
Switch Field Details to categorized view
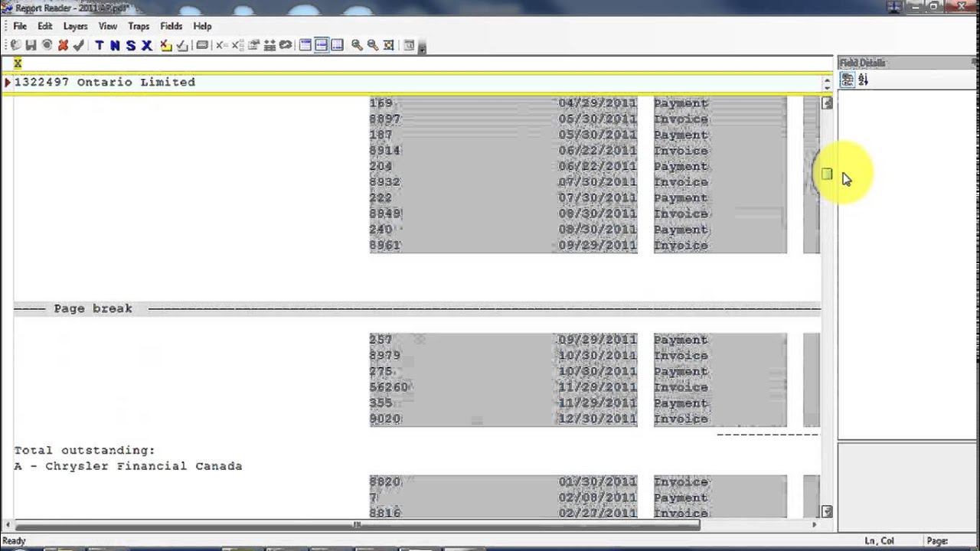pyautogui.click(x=848, y=80)
